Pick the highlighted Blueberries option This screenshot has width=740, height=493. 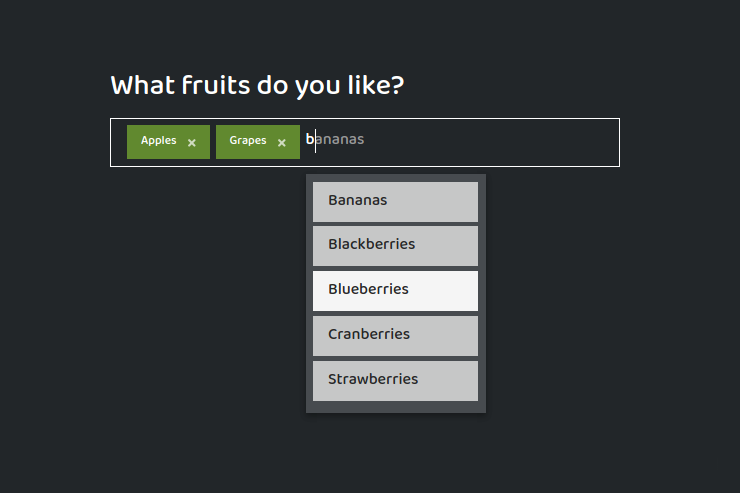[395, 290]
